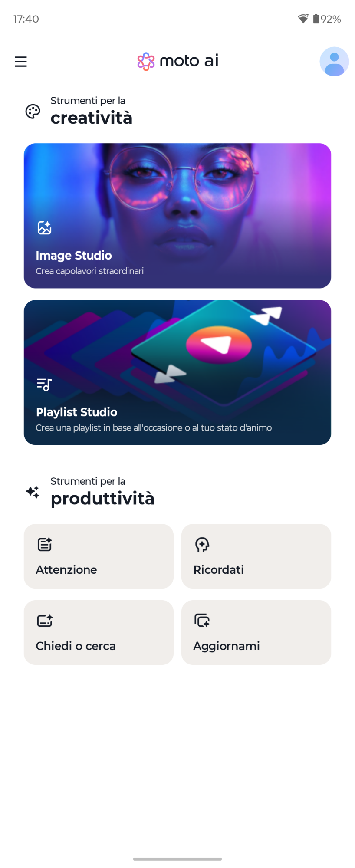The image size is (355, 868).
Task: Click the orange play button in the playlist artwork
Action: [x=219, y=345]
